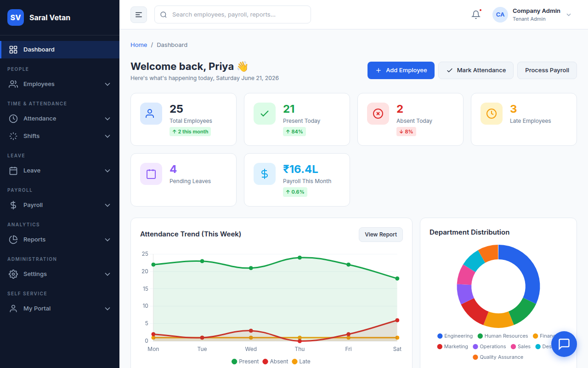Viewport: 588px width, 368px height.
Task: Click the Leave calendar icon in sidebar
Action: tap(13, 171)
